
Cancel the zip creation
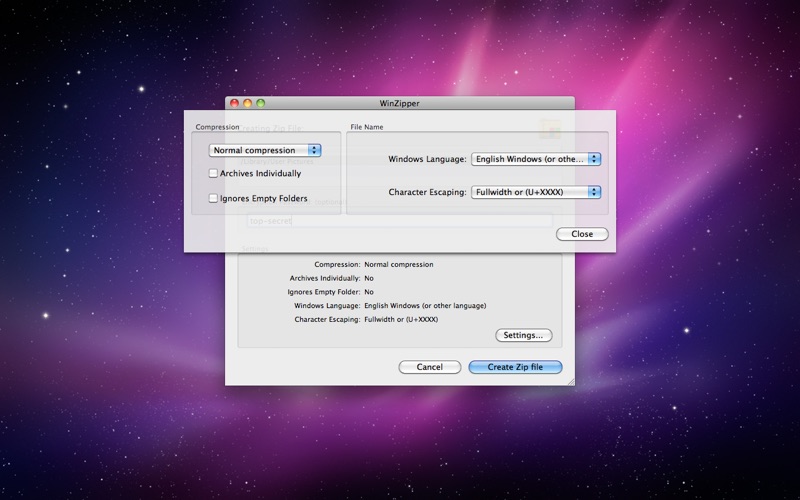[430, 367]
